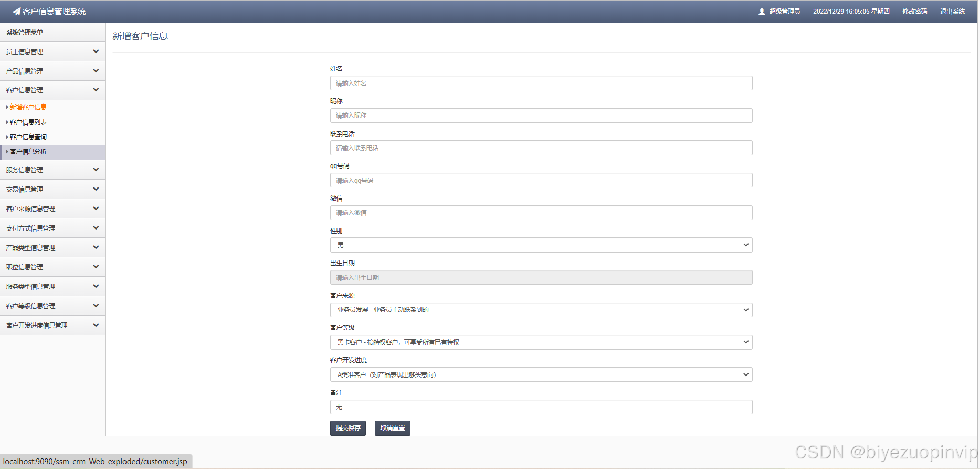Click 取消重置 button
The height and width of the screenshot is (469, 980).
[x=393, y=428]
